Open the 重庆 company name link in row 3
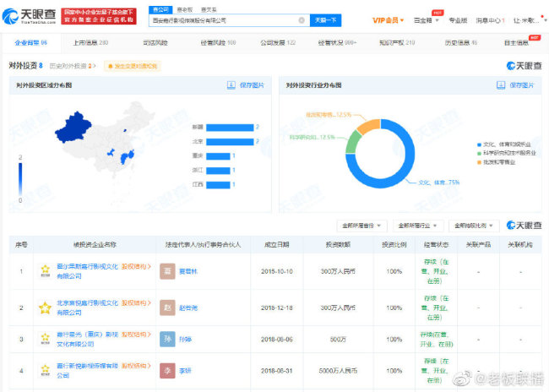549x392 pixels. [87, 339]
